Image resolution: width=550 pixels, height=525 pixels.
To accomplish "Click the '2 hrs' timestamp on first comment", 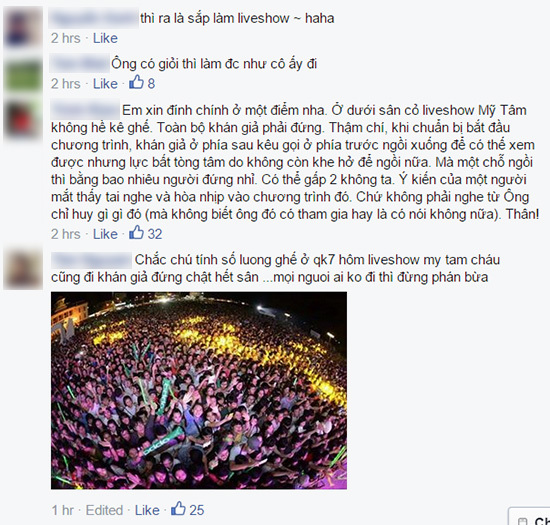I will (x=66, y=38).
